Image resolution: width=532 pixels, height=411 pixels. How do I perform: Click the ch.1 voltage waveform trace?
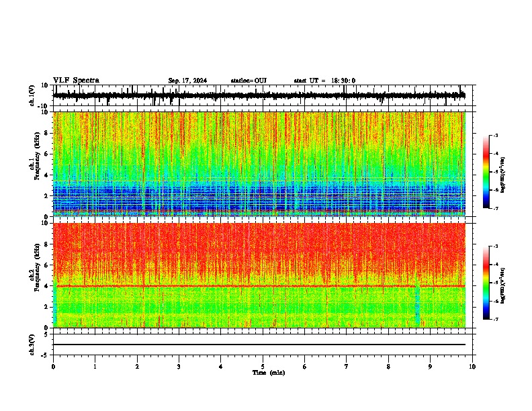click(259, 95)
